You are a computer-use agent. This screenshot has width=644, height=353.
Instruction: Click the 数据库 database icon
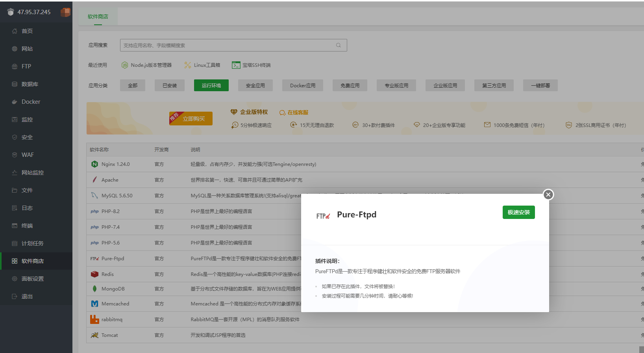click(15, 84)
